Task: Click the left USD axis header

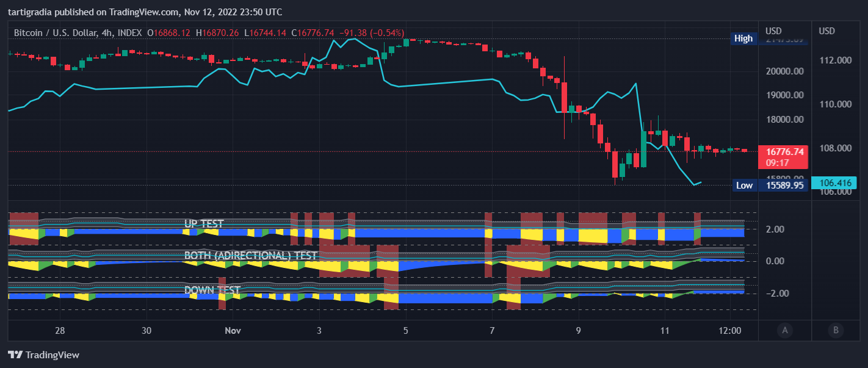Action: 773,31
